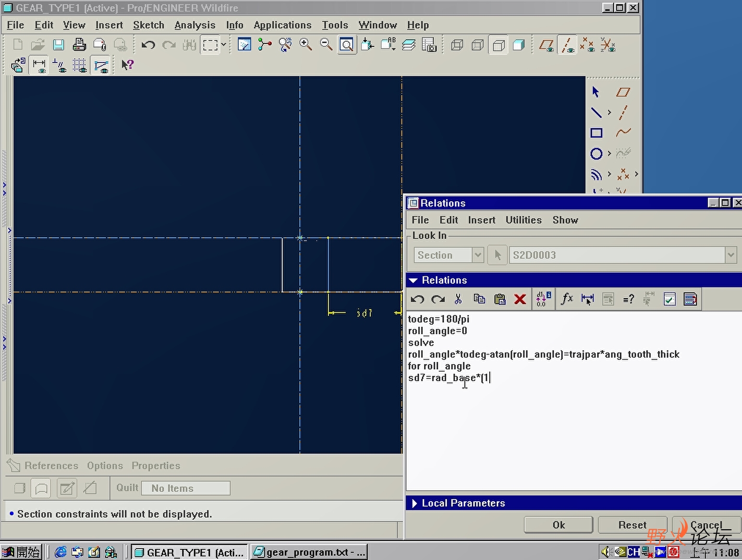Click the main toolbar Undo arrow
Viewport: 742px width, 560px height.
(x=148, y=45)
